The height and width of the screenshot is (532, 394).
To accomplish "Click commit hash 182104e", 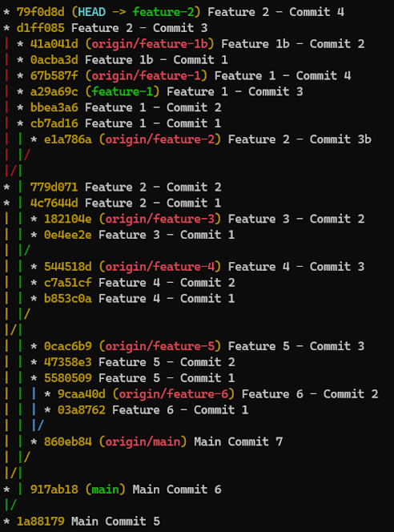I will (68, 219).
